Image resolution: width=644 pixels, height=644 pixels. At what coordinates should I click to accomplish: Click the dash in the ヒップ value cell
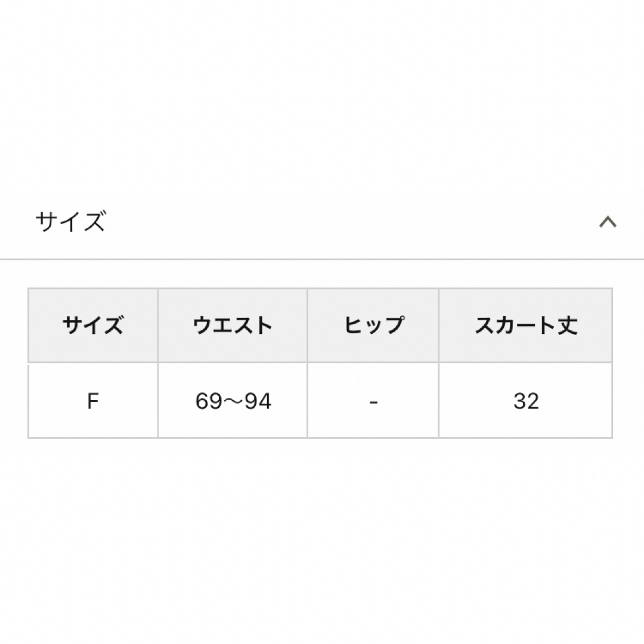tap(373, 401)
